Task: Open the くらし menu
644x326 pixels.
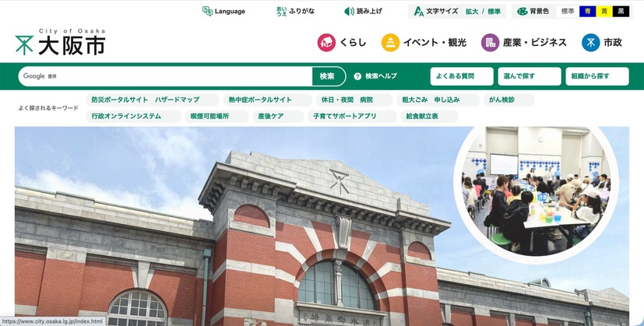Action: pos(342,42)
